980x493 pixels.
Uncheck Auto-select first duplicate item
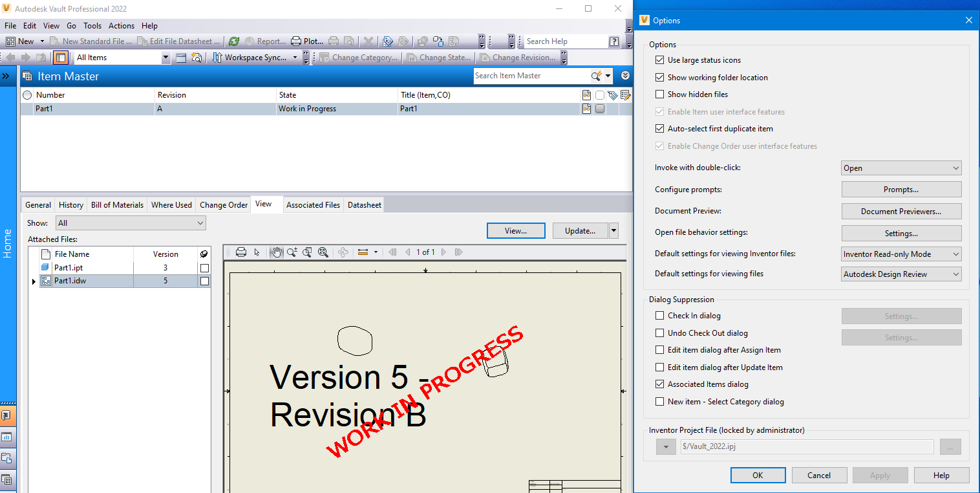(x=660, y=129)
